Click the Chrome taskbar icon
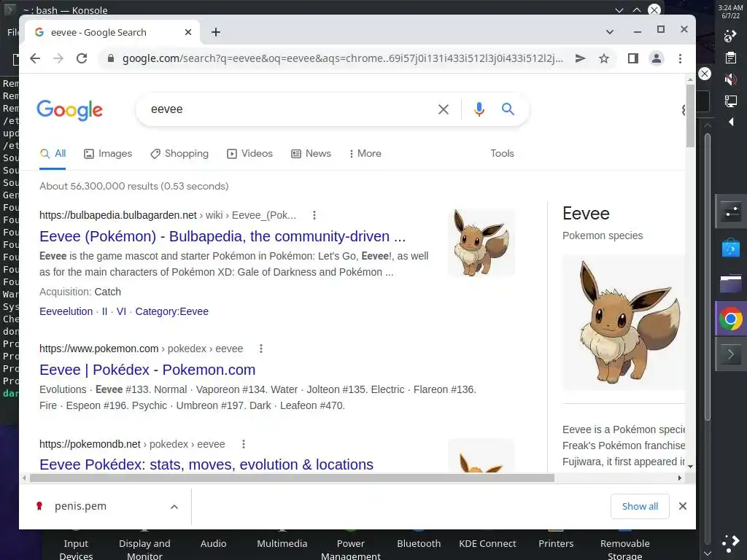The height and width of the screenshot is (560, 747). [731, 319]
